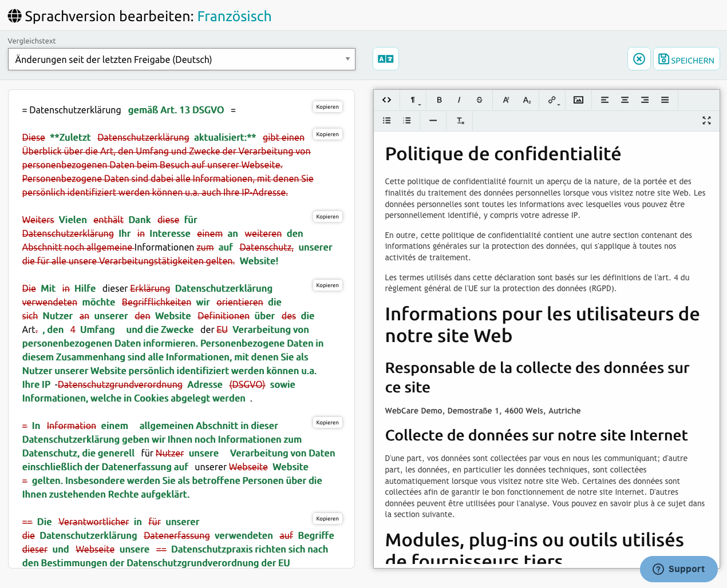The image size is (727, 588).
Task: Click the auto-translate button
Action: [386, 59]
